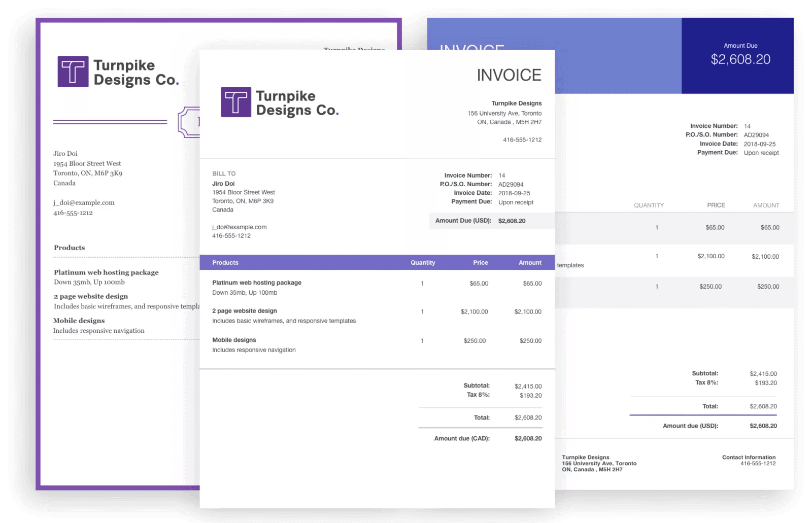812x523 pixels.
Task: Click the $193.20 tax value on the center invoice
Action: click(530, 396)
